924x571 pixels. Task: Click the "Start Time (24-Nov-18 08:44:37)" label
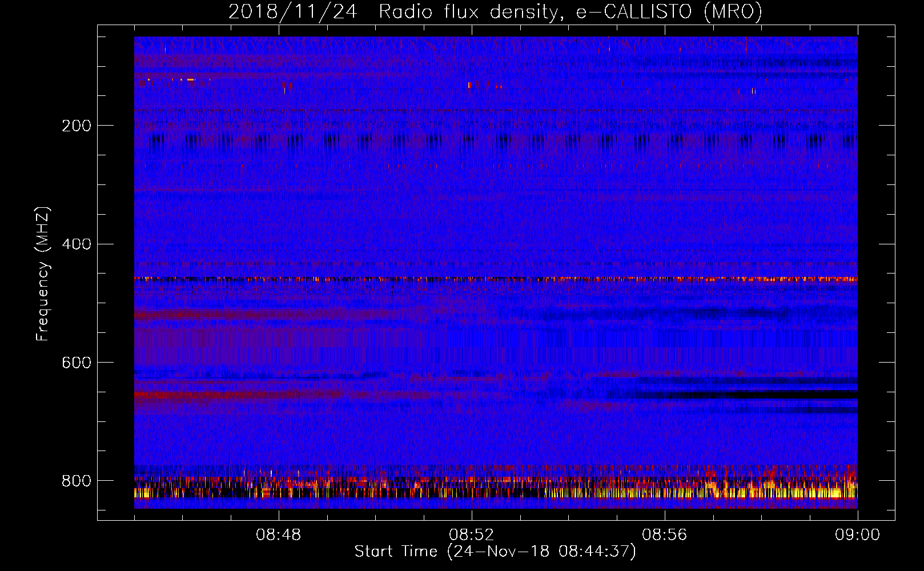(x=495, y=552)
